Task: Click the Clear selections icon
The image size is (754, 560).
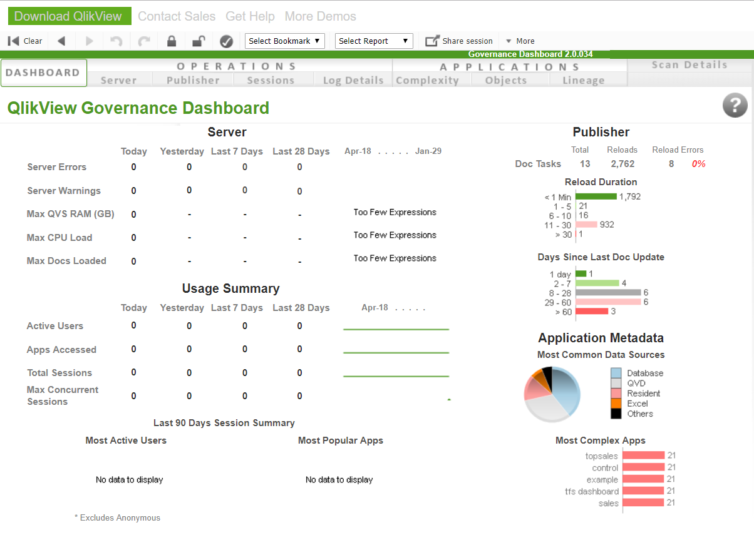Action: 13,41
